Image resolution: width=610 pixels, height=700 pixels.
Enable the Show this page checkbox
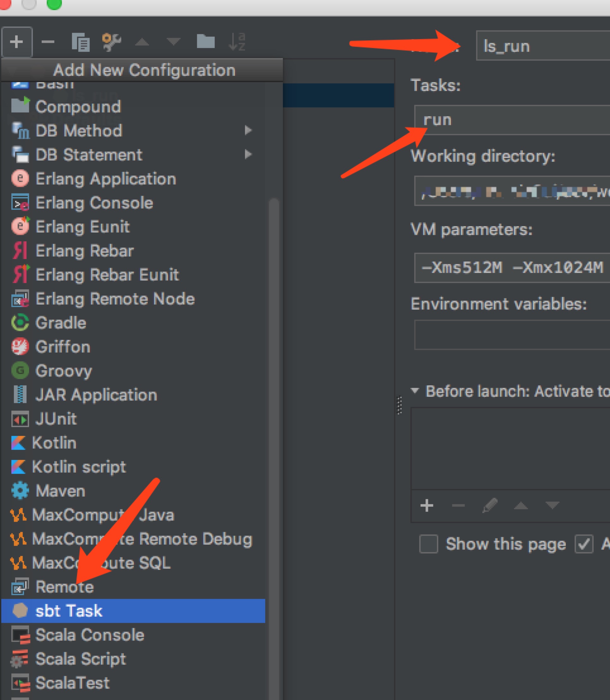tap(428, 544)
